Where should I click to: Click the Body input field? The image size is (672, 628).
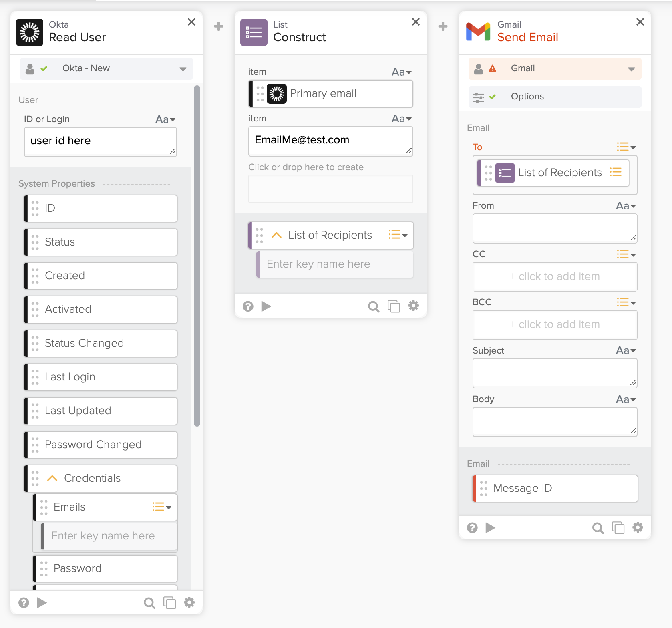click(x=555, y=422)
